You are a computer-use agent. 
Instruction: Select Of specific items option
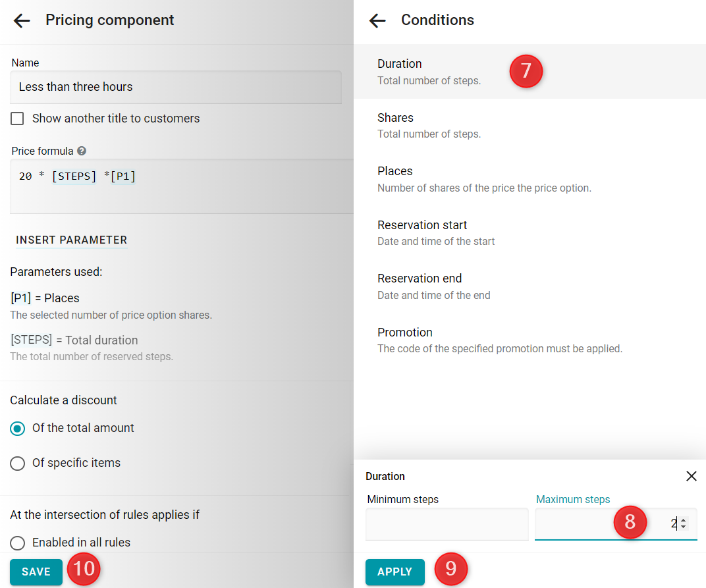point(18,464)
